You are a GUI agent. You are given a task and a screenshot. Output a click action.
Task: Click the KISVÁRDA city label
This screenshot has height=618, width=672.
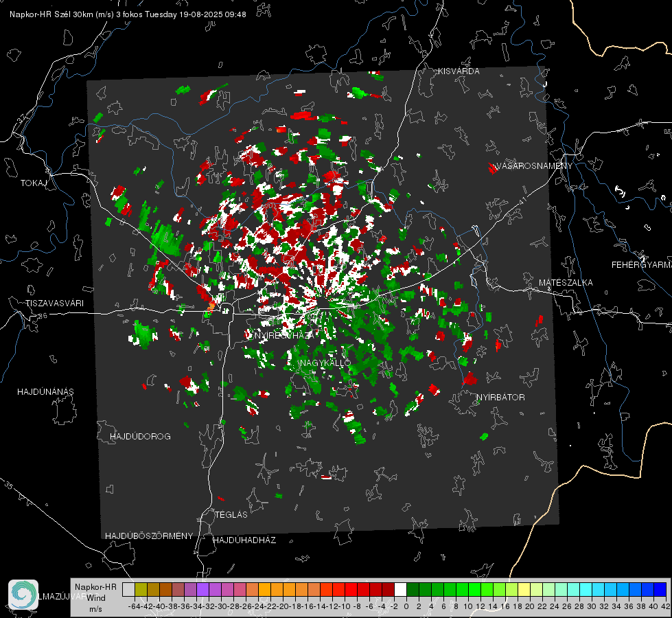click(459, 71)
